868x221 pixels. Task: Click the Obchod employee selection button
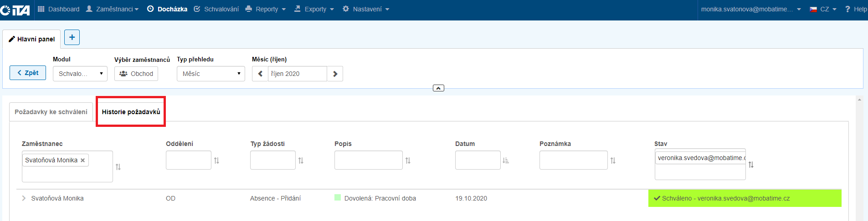[136, 74]
